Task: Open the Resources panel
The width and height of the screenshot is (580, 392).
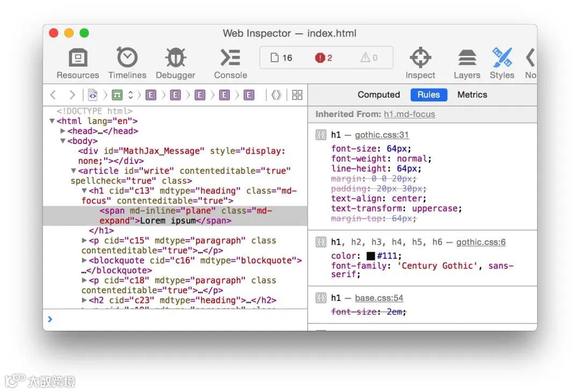Action: pyautogui.click(x=78, y=63)
